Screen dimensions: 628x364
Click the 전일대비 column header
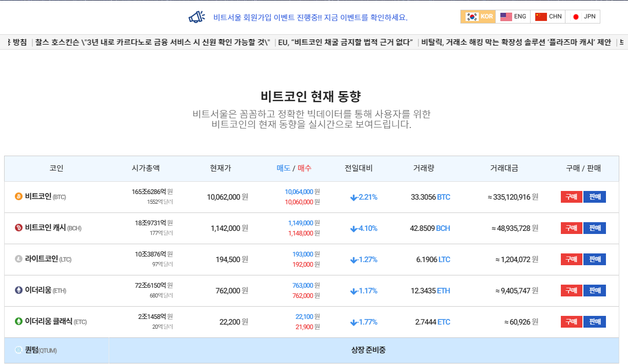pyautogui.click(x=359, y=168)
